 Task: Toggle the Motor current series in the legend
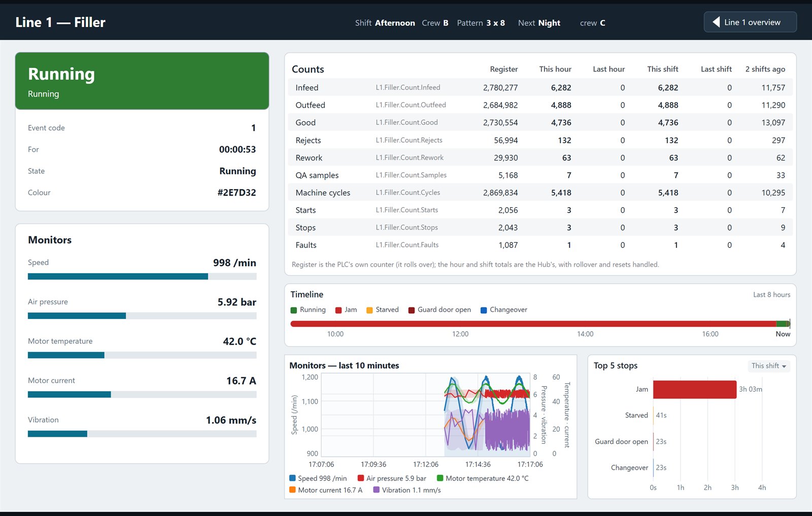click(326, 490)
